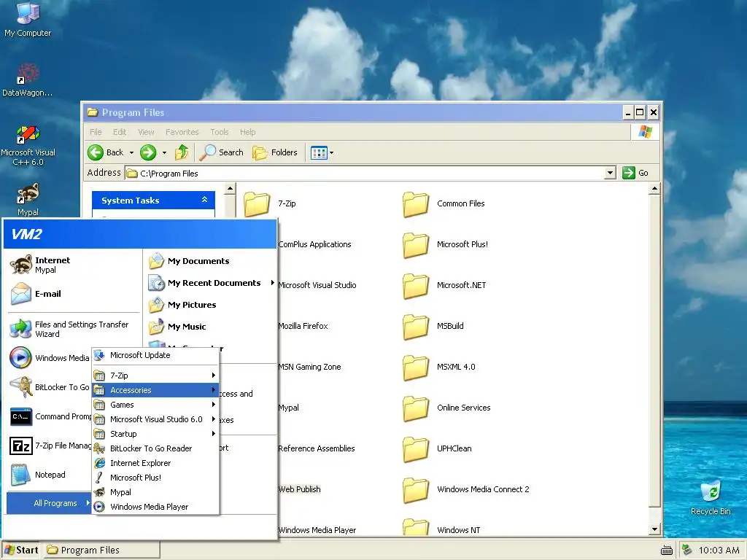Open E-mail in Start menu

coord(74,294)
